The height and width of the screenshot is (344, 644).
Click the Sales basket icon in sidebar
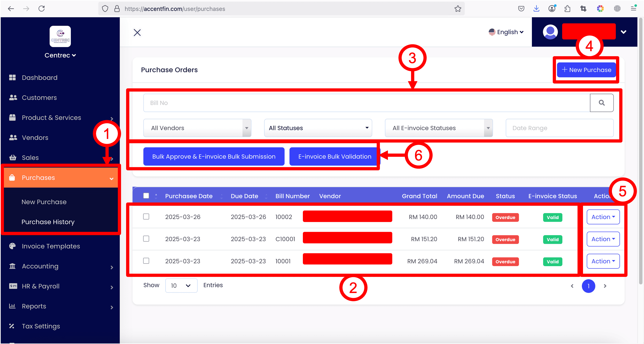click(x=13, y=158)
